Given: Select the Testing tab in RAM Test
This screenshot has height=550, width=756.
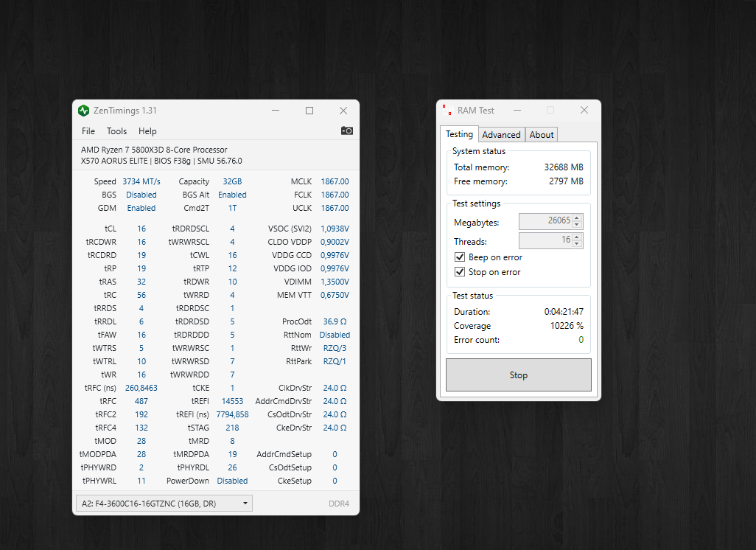Looking at the screenshot, I should coord(459,134).
